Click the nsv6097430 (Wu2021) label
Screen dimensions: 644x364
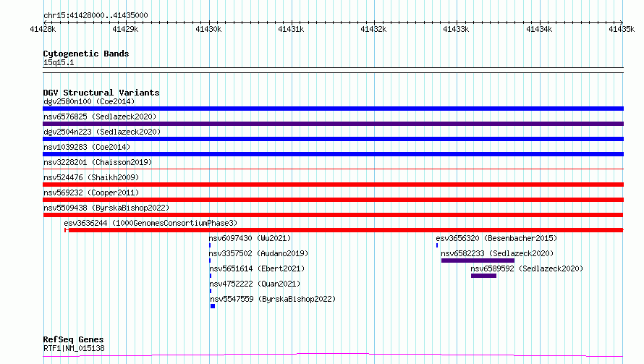pyautogui.click(x=250, y=238)
